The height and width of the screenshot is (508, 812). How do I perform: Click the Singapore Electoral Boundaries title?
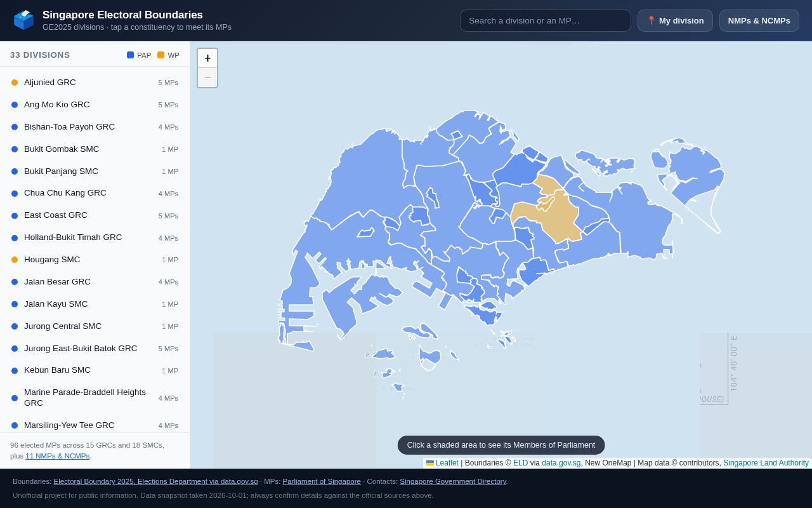pos(122,15)
